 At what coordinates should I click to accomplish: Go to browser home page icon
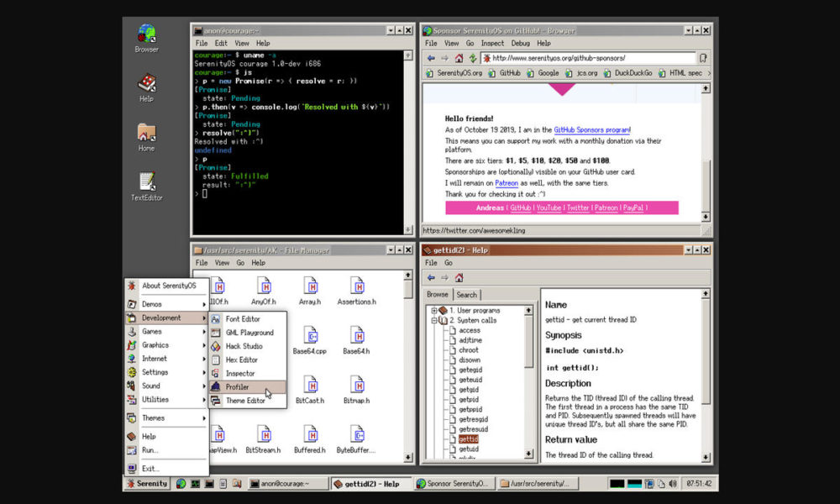(459, 58)
